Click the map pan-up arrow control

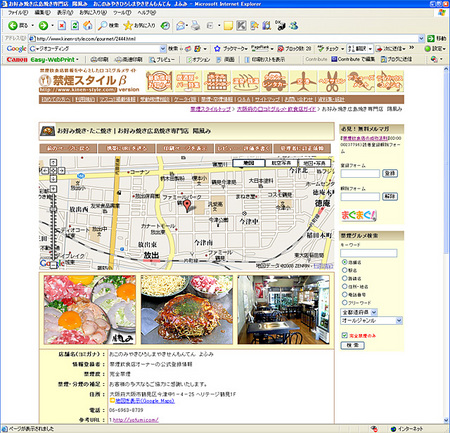tap(53, 162)
